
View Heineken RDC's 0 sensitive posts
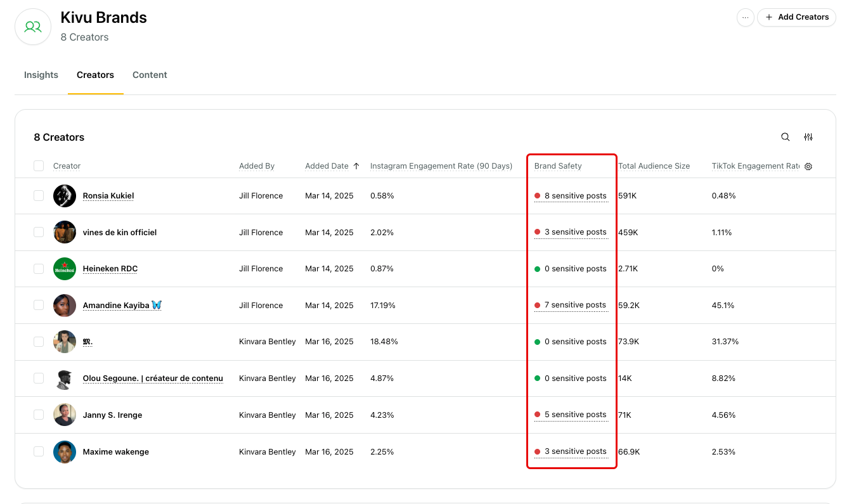571,269
